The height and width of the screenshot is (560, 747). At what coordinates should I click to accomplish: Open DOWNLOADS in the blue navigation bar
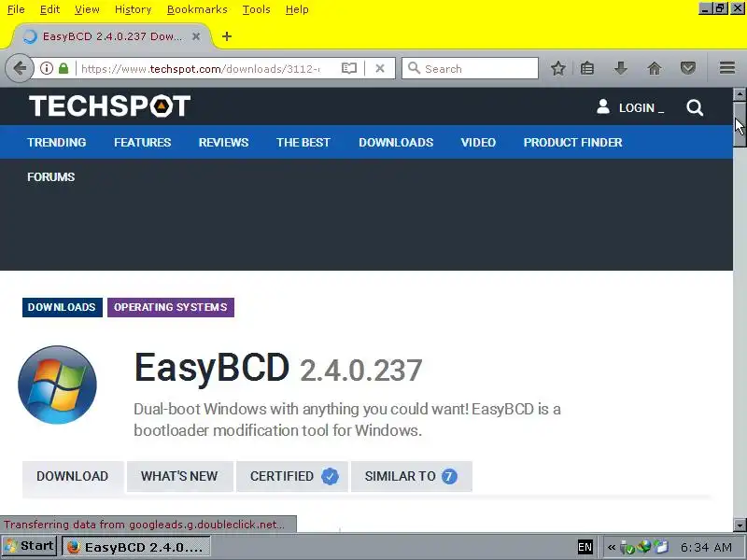pos(396,143)
